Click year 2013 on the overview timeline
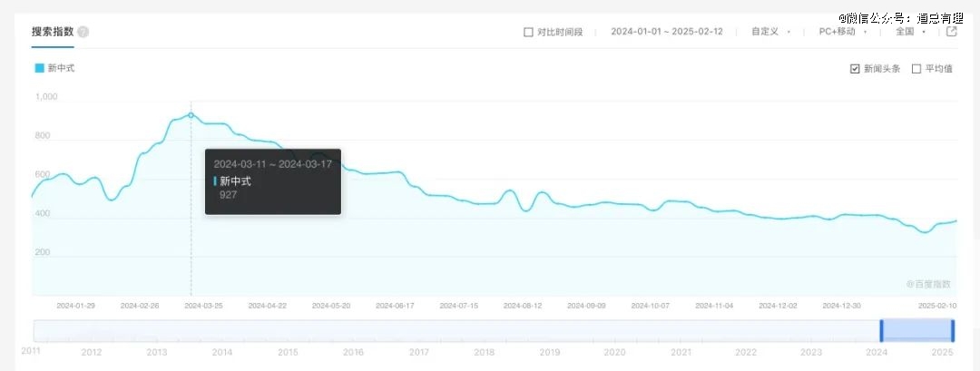 pyautogui.click(x=157, y=352)
